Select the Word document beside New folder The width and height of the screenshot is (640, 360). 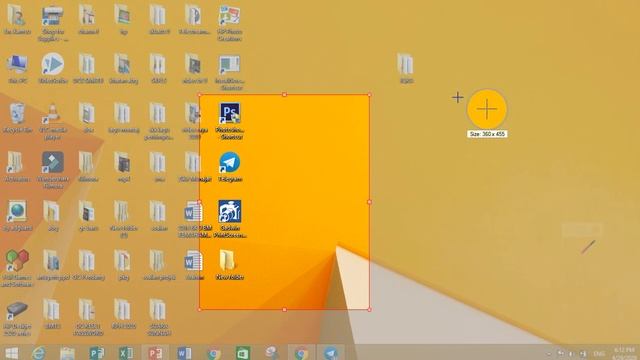193,260
